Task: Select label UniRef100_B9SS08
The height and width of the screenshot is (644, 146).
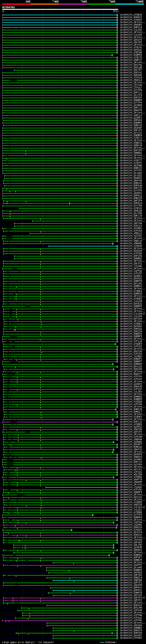Action: click(131, 351)
